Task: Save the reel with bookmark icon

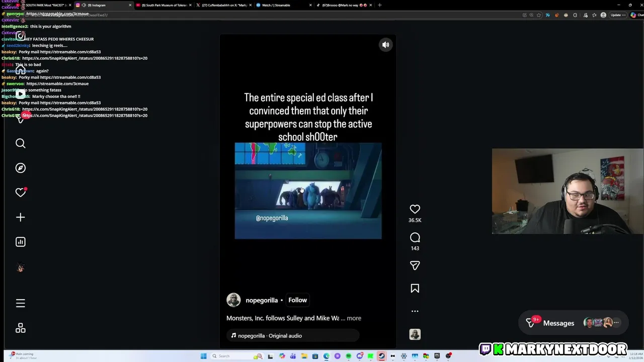Action: coord(415,288)
